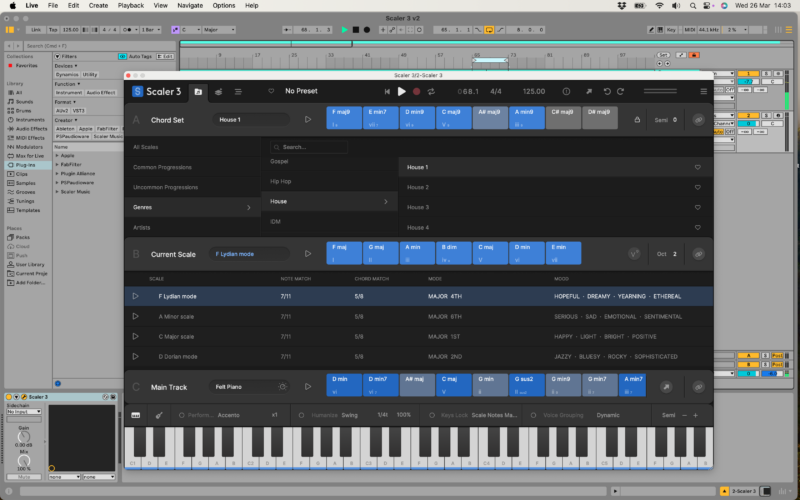The image size is (800, 500).
Task: Audition the A Minor scale row
Action: tap(135, 316)
